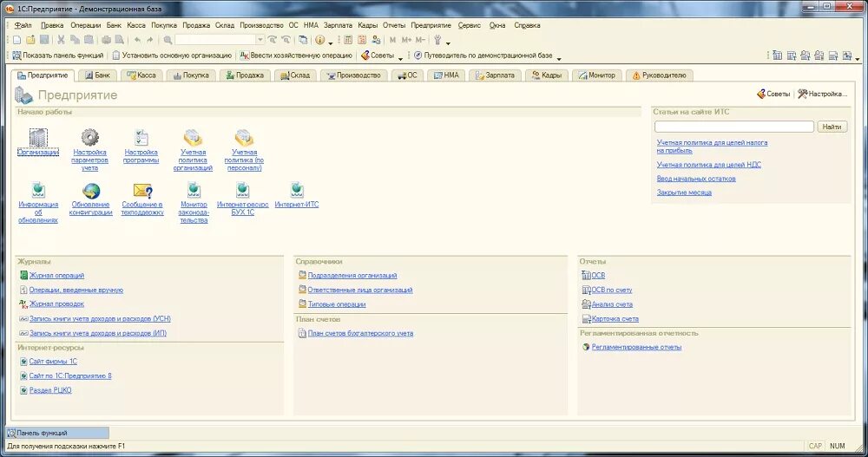Click Показать панель функций button
Viewport: 868px width, 457px height.
(57, 55)
